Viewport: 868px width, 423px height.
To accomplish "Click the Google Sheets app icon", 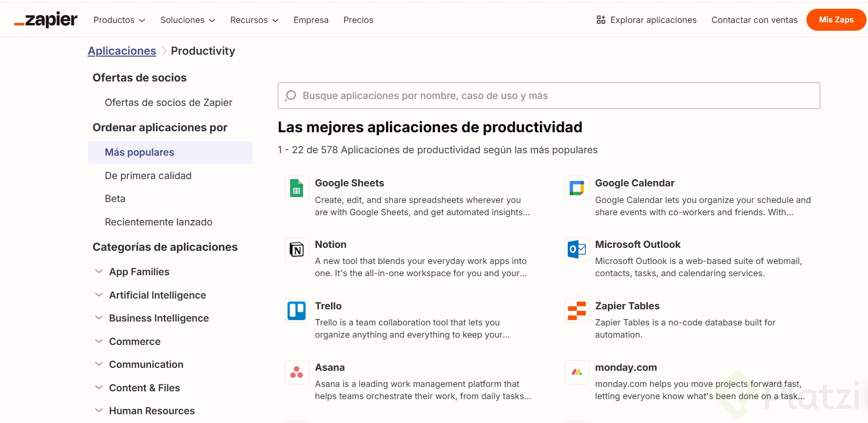I will (x=297, y=188).
